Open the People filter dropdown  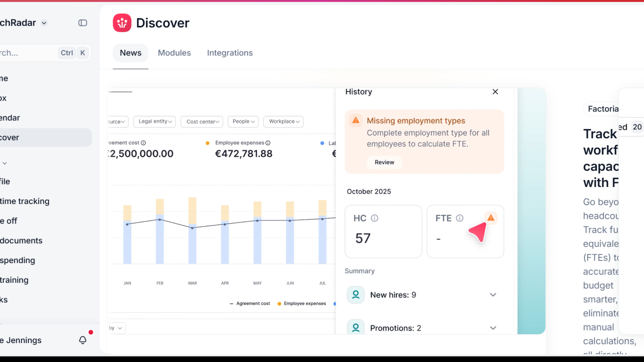(x=243, y=121)
